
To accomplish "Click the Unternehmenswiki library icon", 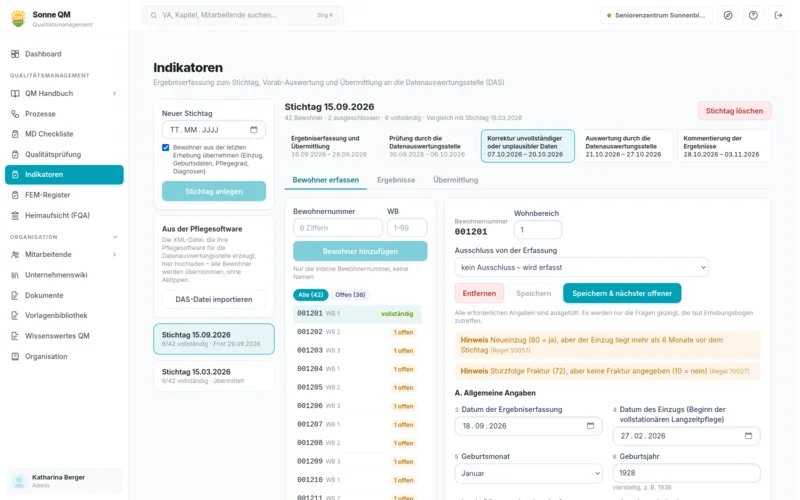I will coord(15,275).
